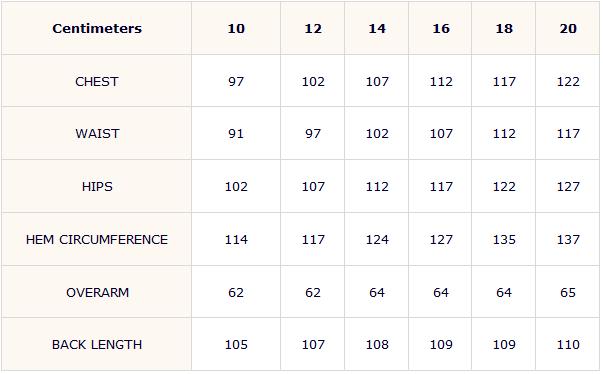Click hem circumference value 124
The width and height of the screenshot is (603, 374).
377,240
